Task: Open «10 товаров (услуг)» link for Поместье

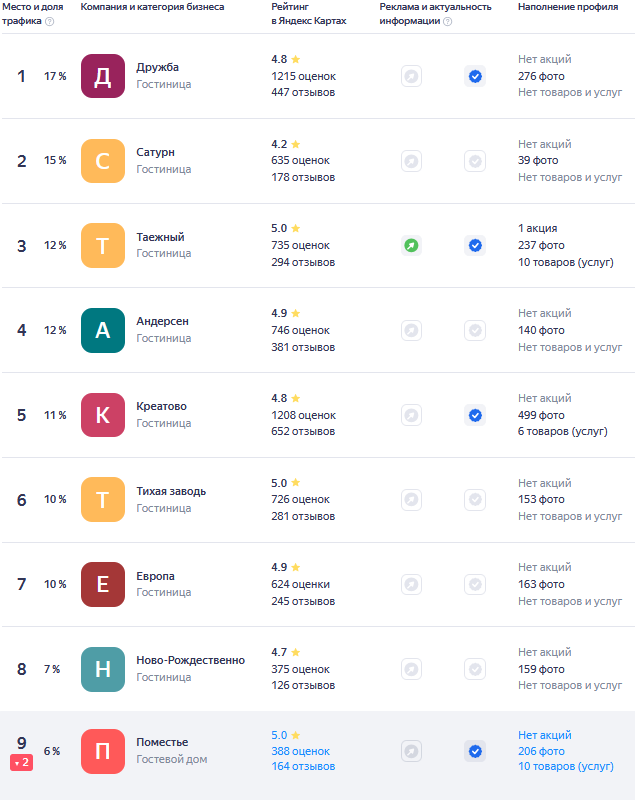Action: click(x=566, y=767)
